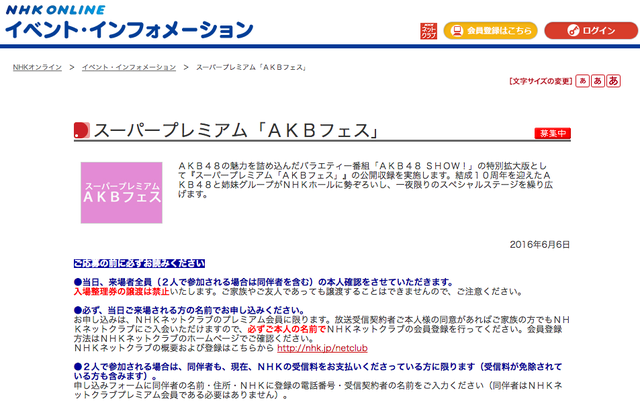Click the red NHK ネットクラブ icon

429,31
